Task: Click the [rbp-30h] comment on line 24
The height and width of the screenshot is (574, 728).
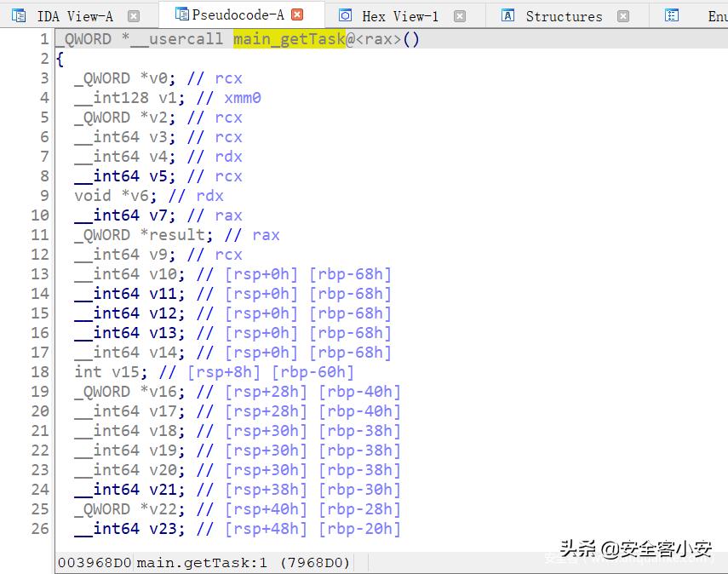Action: coord(359,489)
